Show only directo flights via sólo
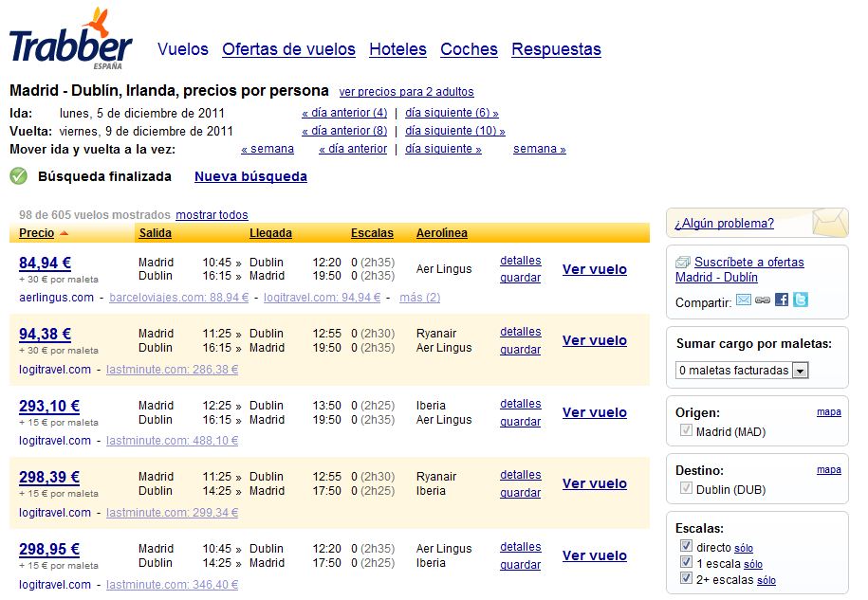The image size is (868, 600). coord(744,549)
